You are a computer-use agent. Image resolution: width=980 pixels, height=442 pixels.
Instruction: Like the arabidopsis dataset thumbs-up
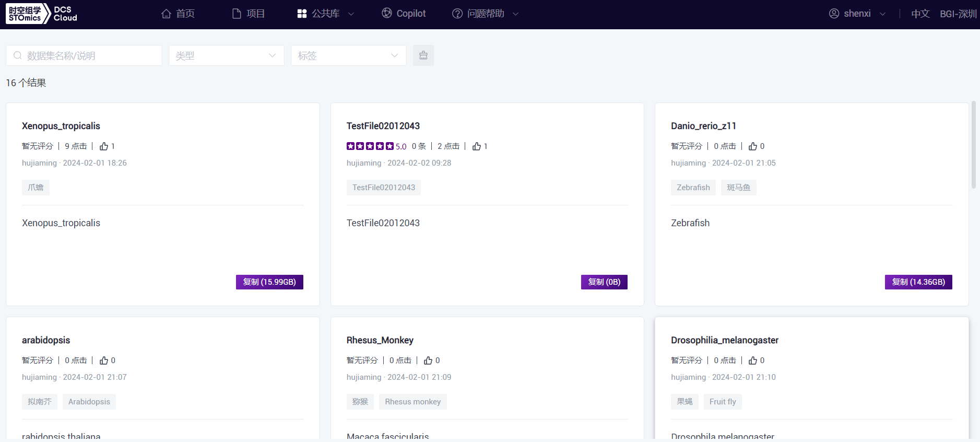104,360
